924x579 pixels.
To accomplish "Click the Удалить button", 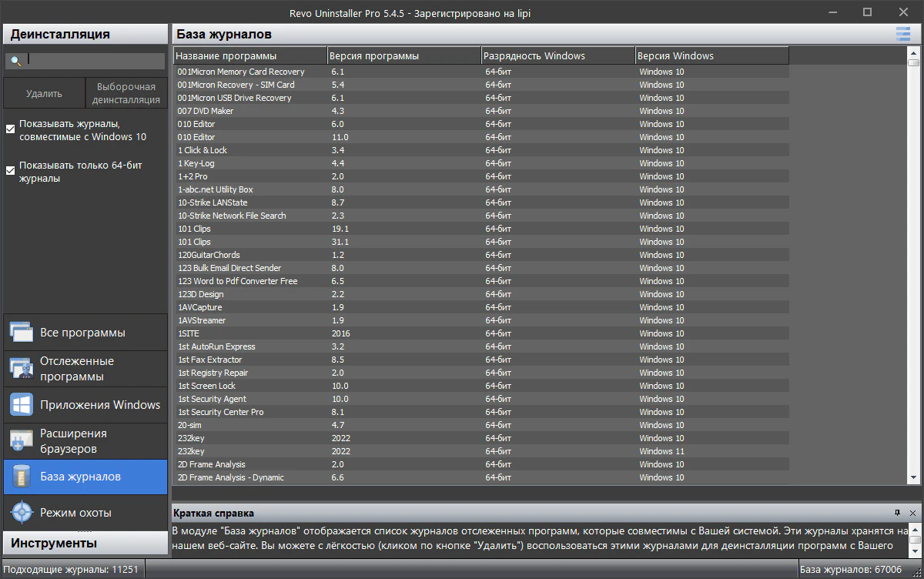I will [44, 93].
